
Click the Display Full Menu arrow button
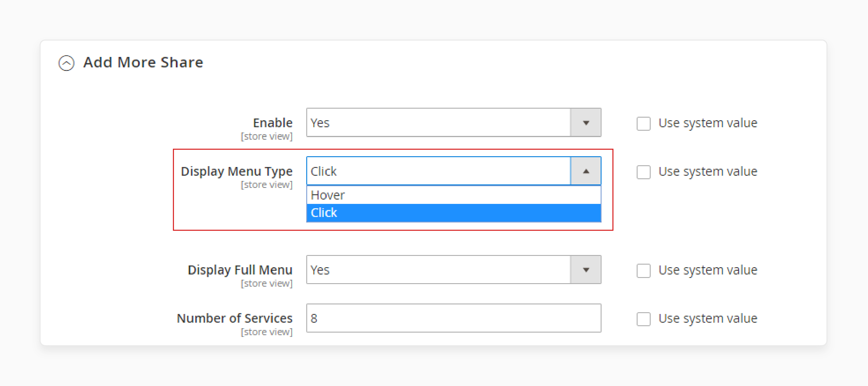point(586,270)
